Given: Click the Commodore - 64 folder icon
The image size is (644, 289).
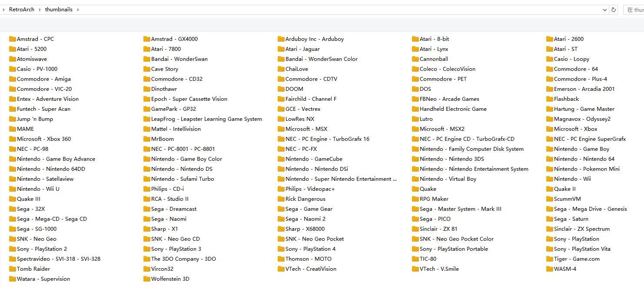Looking at the screenshot, I should (549, 69).
